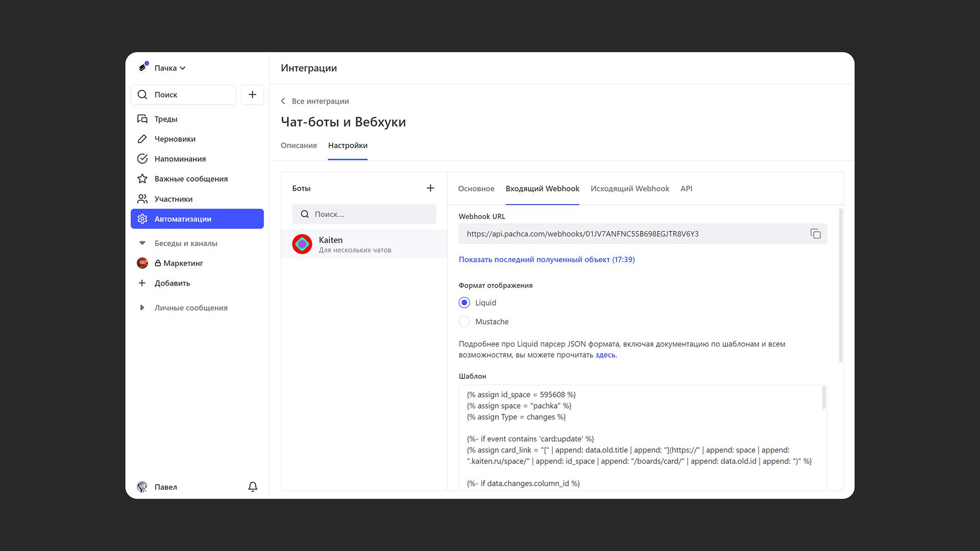The height and width of the screenshot is (551, 980).
Task: Copy the Webhook URL with copy icon
Action: click(x=815, y=234)
